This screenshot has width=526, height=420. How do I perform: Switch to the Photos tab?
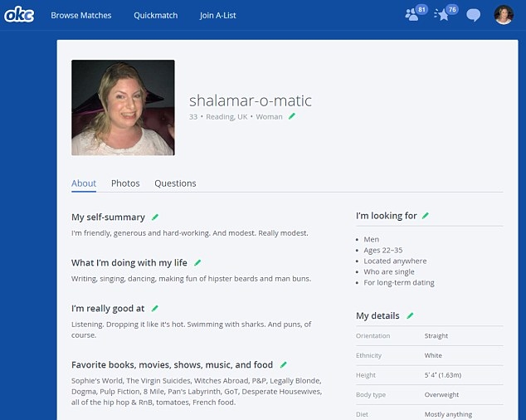coord(125,183)
